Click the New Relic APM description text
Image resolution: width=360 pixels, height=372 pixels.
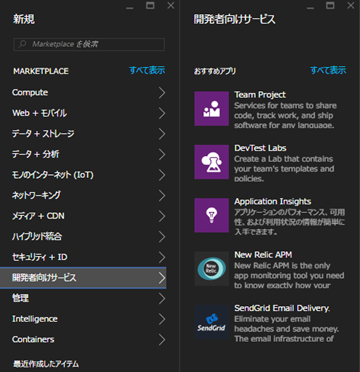pos(289,275)
